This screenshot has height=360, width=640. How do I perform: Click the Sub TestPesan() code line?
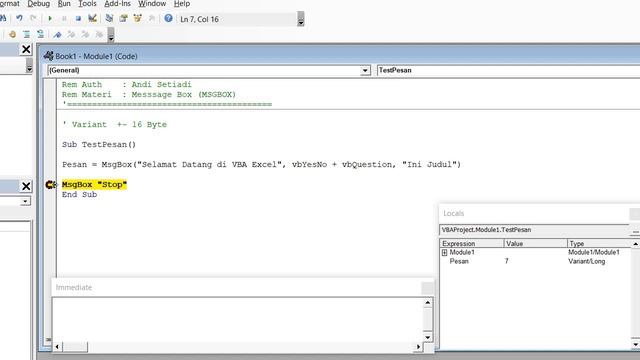coord(99,144)
